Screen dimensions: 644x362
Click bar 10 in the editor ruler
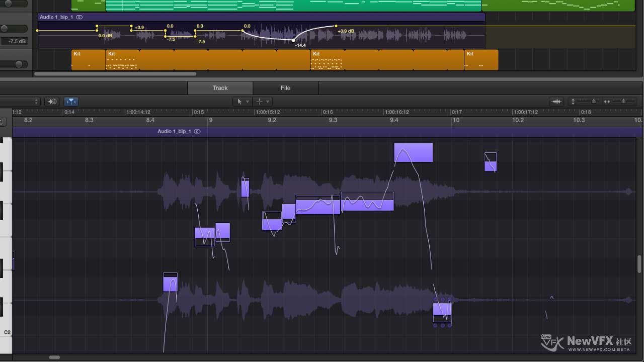pos(456,120)
